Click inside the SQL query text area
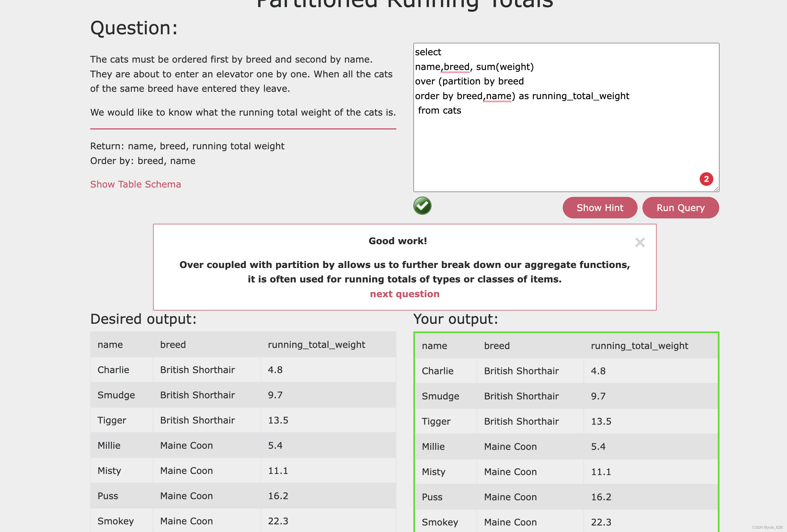The image size is (787, 532). click(x=566, y=117)
